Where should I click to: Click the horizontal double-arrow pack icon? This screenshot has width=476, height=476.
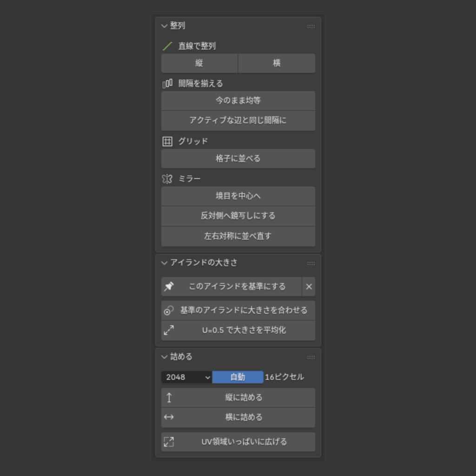click(x=169, y=417)
